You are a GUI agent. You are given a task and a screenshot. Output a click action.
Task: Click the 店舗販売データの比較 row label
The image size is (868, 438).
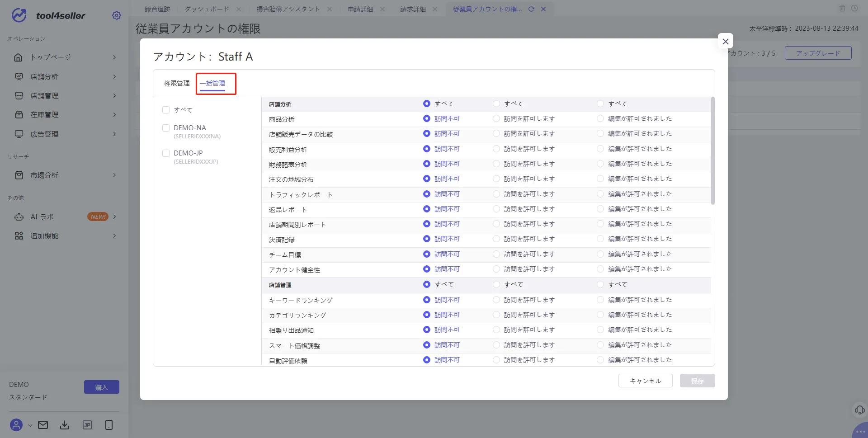pos(301,134)
